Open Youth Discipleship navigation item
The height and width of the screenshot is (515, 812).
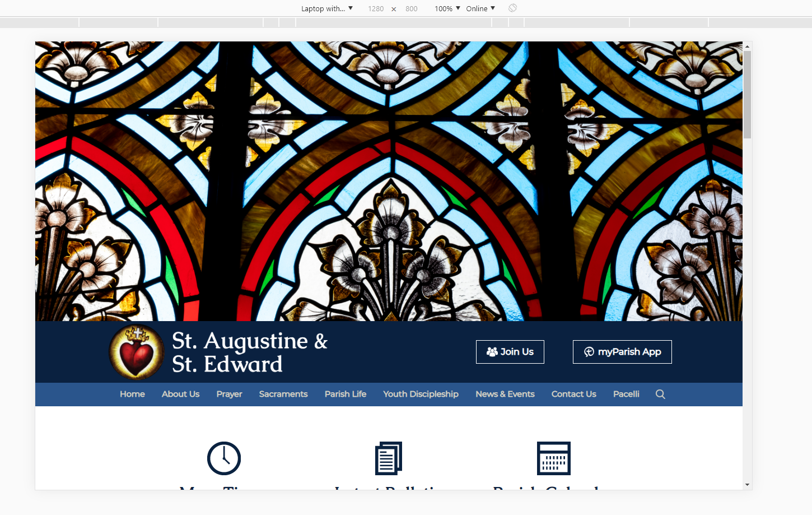click(x=421, y=395)
